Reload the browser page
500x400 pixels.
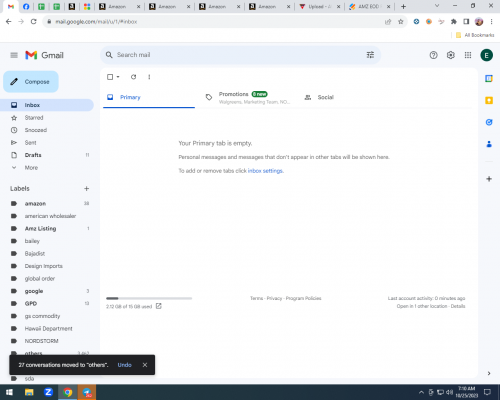(x=33, y=22)
